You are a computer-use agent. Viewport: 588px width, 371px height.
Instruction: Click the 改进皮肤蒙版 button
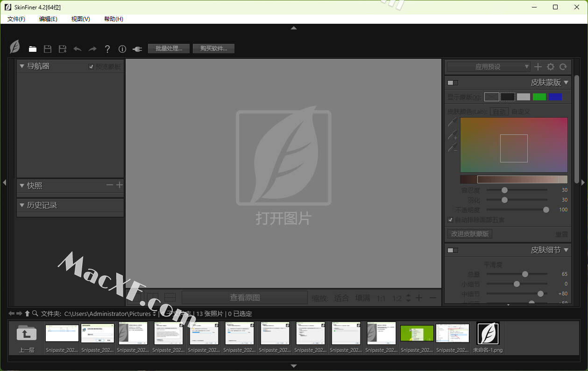[x=470, y=234]
